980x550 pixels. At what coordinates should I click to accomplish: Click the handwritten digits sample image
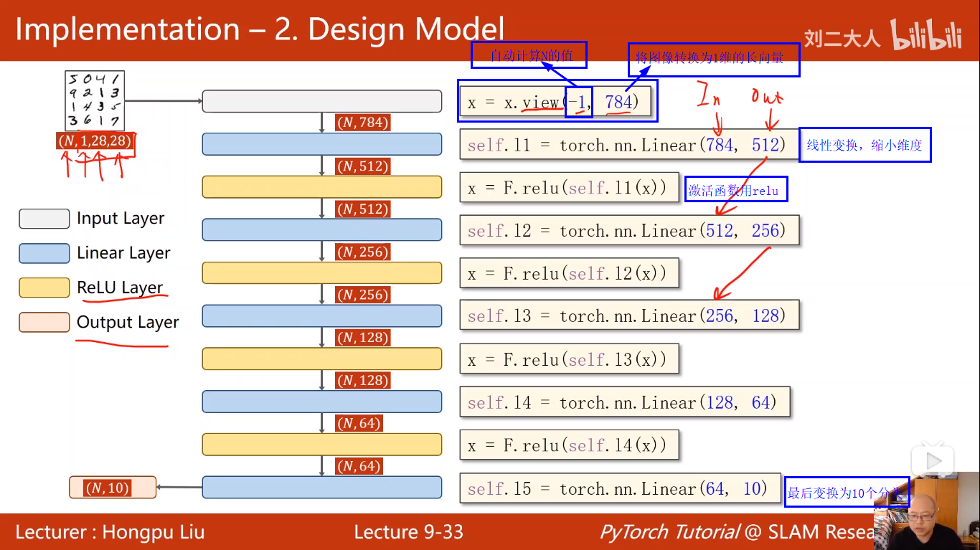tap(94, 100)
